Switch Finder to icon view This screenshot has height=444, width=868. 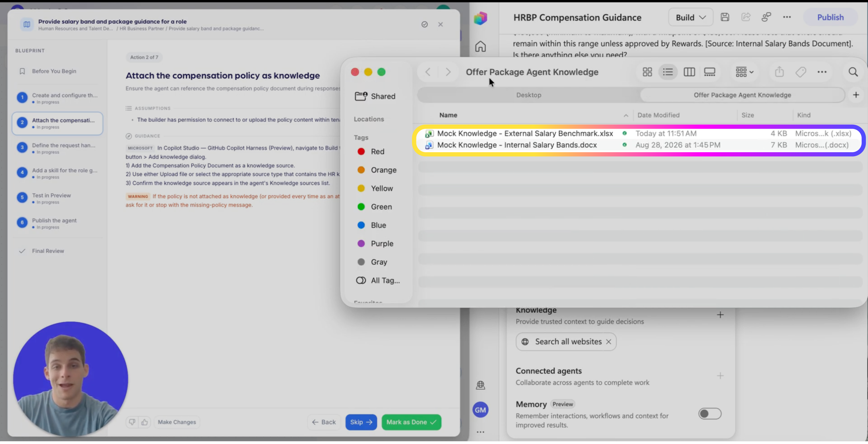[647, 72]
